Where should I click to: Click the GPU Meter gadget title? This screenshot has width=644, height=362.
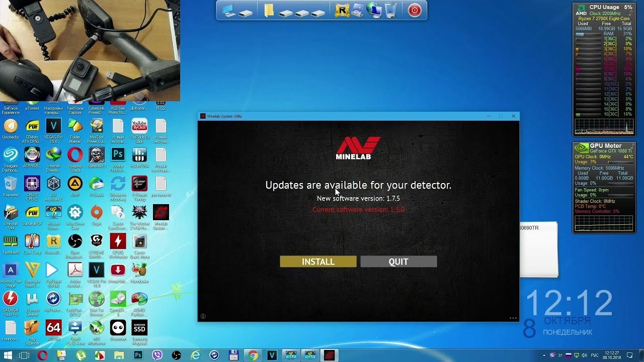tap(606, 146)
